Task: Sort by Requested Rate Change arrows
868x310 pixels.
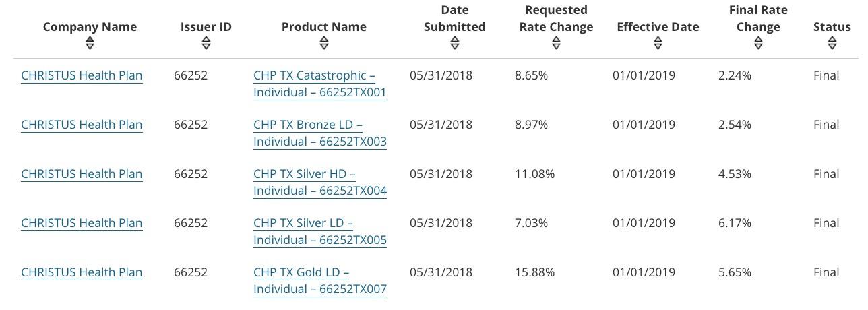Action: tap(556, 43)
